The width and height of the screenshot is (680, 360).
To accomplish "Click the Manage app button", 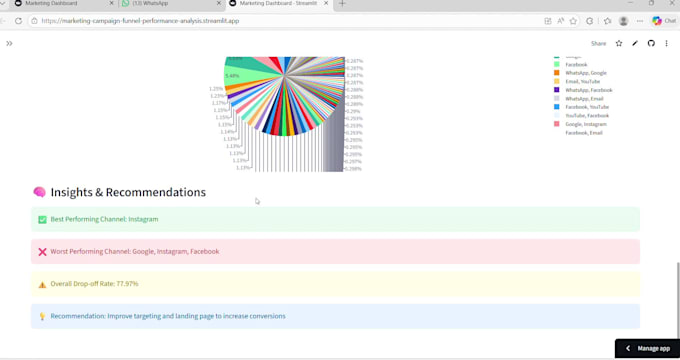I will [x=647, y=348].
